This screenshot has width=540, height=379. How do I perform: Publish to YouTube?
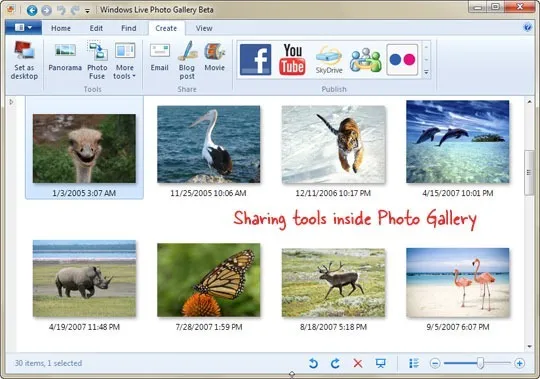(292, 60)
